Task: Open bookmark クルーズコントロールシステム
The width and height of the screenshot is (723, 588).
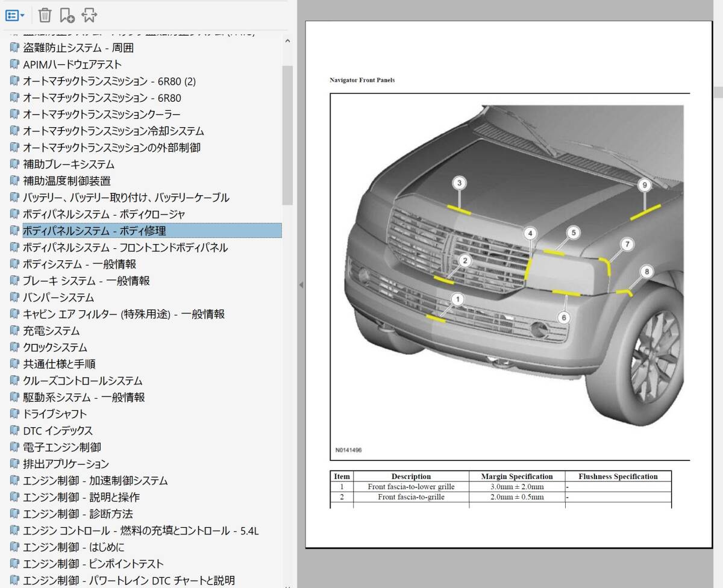Action: [83, 381]
